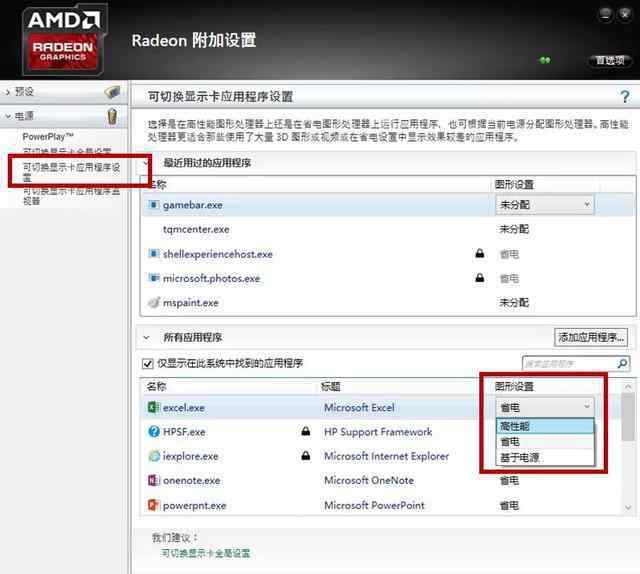
Task: Click scroll-down arrow of applications list
Action: [628, 507]
